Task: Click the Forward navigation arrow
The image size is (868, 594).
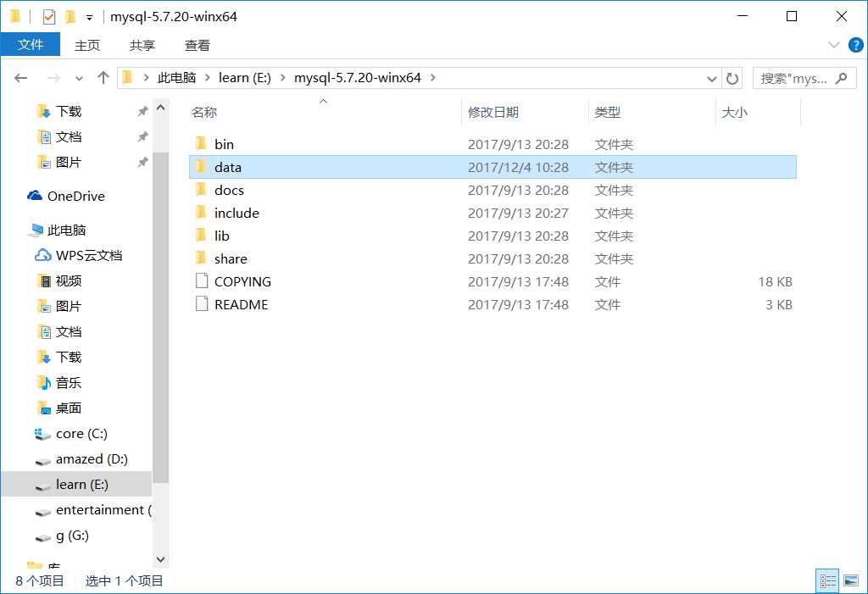Action: pyautogui.click(x=53, y=78)
